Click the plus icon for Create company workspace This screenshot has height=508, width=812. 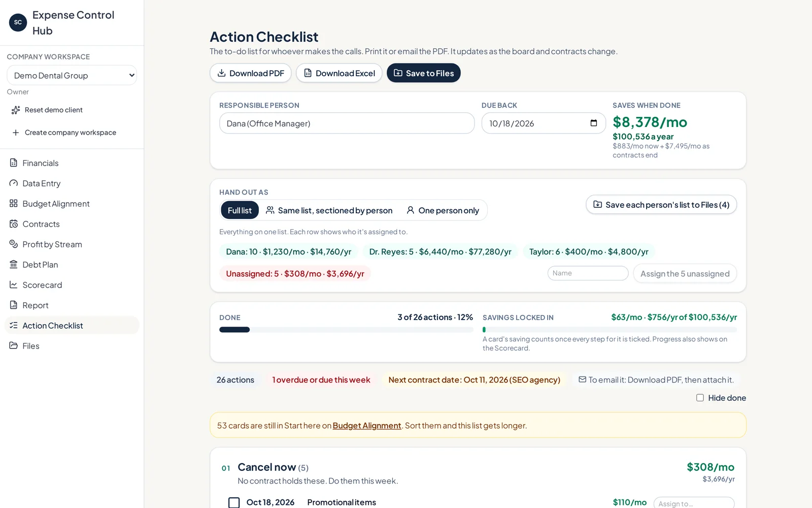pyautogui.click(x=16, y=133)
